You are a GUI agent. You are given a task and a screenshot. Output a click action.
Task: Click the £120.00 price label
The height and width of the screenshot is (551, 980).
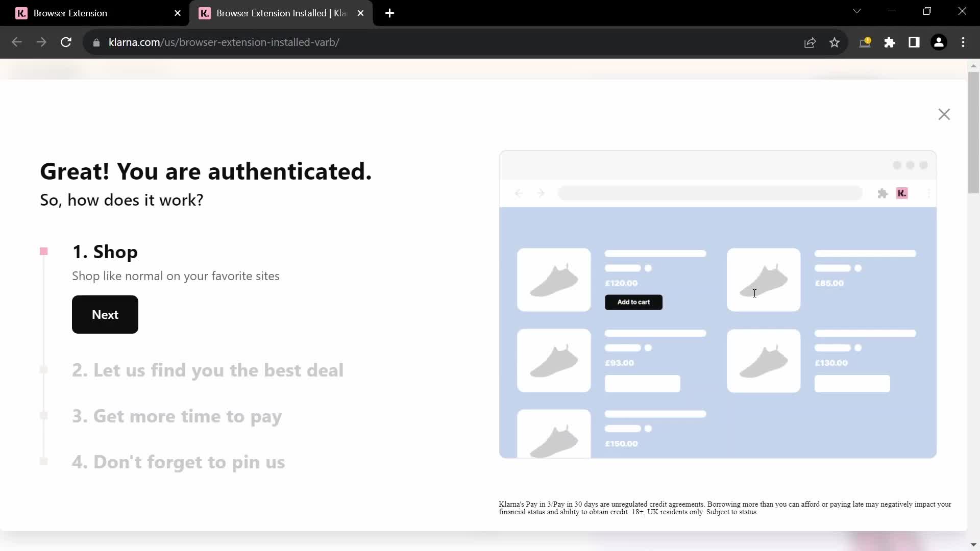(621, 283)
